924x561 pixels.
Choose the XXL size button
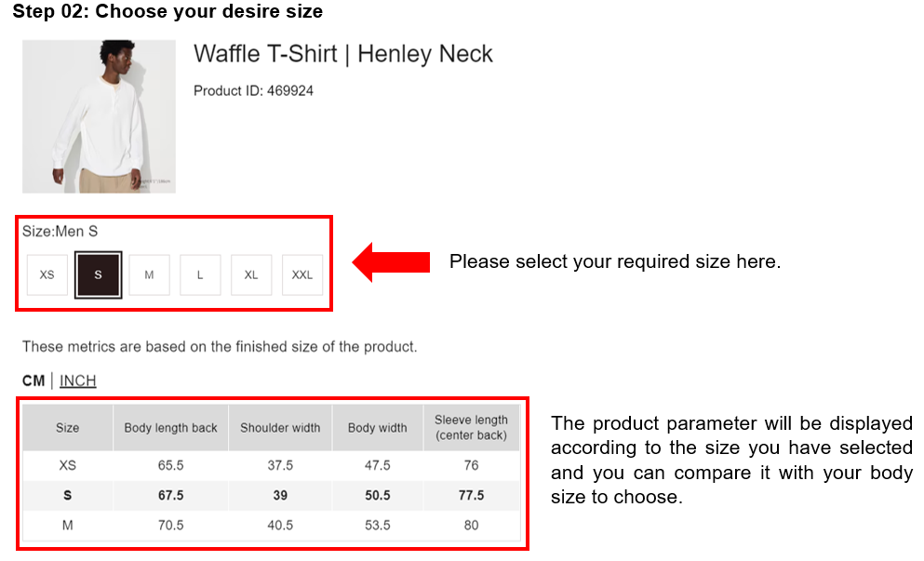coord(302,275)
